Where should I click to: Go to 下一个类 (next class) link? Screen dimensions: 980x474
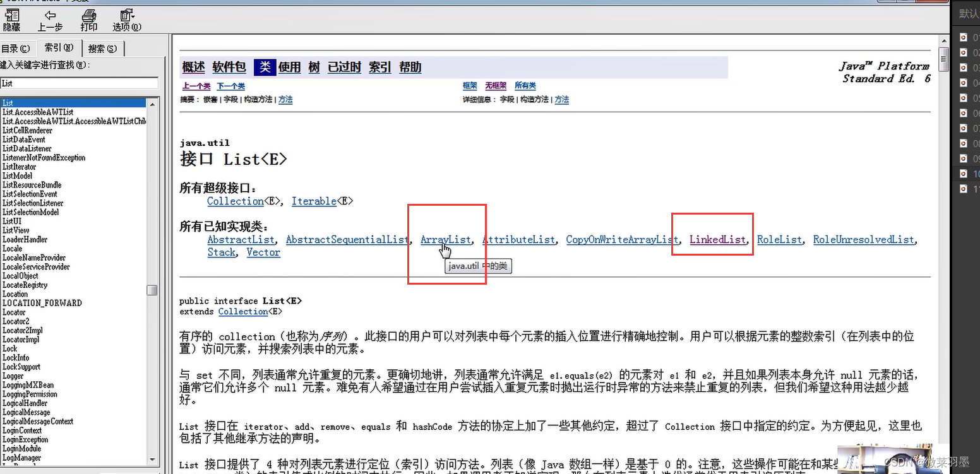coord(230,86)
